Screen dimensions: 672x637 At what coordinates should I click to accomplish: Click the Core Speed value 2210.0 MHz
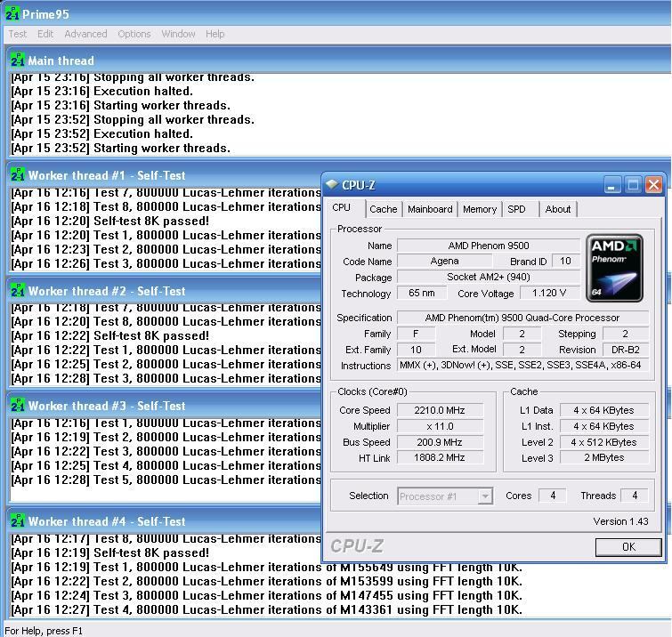(x=441, y=410)
